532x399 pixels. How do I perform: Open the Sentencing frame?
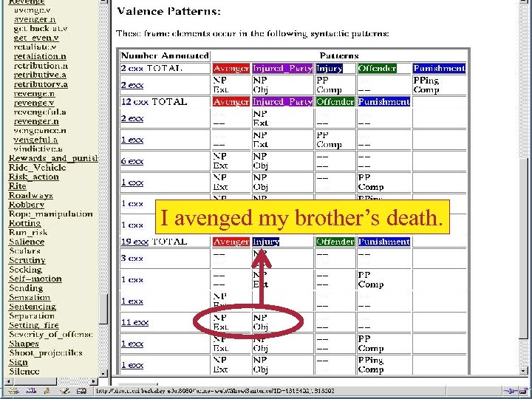tap(33, 307)
